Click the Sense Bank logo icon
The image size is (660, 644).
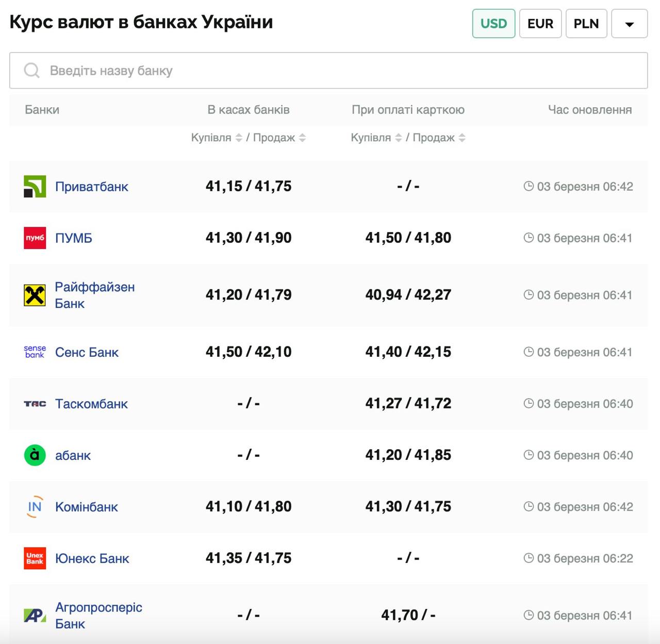pyautogui.click(x=35, y=352)
